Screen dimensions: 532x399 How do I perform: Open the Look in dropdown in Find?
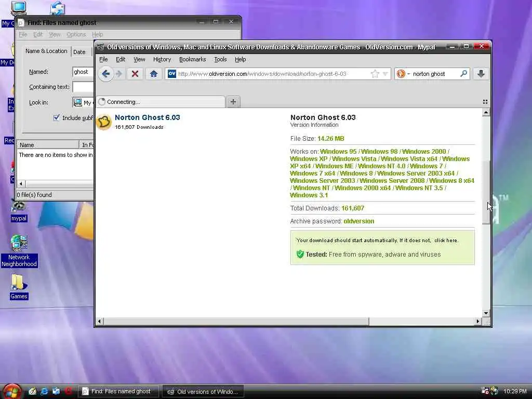click(x=83, y=102)
